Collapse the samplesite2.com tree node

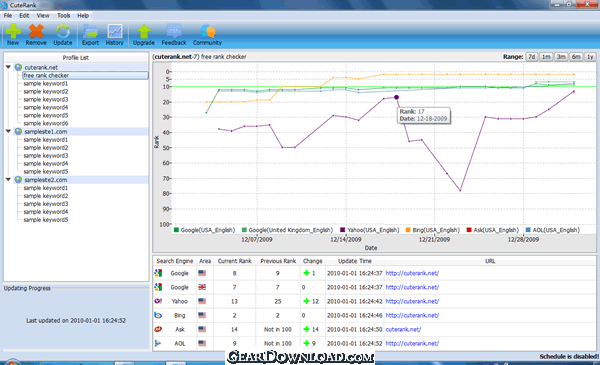click(8, 179)
